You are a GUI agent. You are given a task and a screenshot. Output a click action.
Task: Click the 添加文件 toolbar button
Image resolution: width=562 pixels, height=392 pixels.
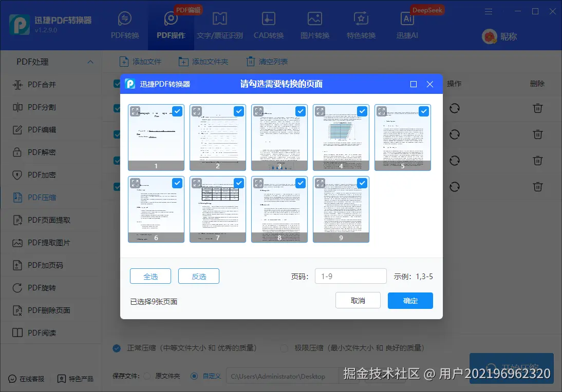[140, 62]
